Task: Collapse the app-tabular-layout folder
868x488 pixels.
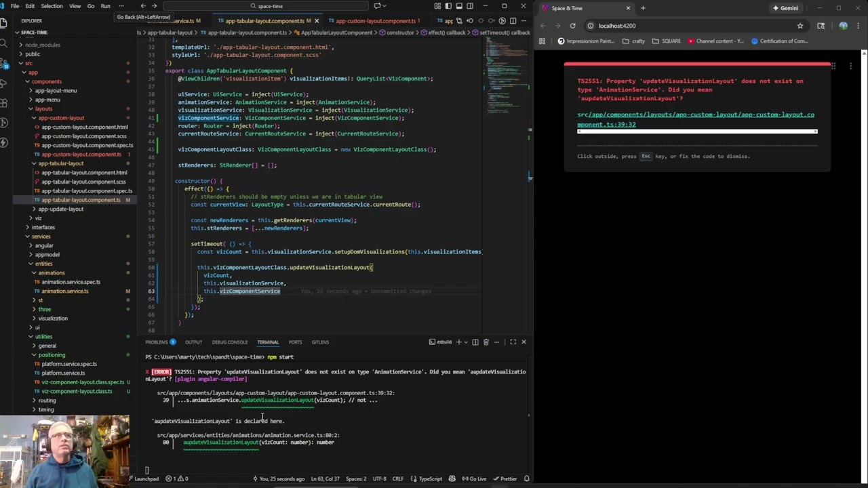Action: click(61, 163)
